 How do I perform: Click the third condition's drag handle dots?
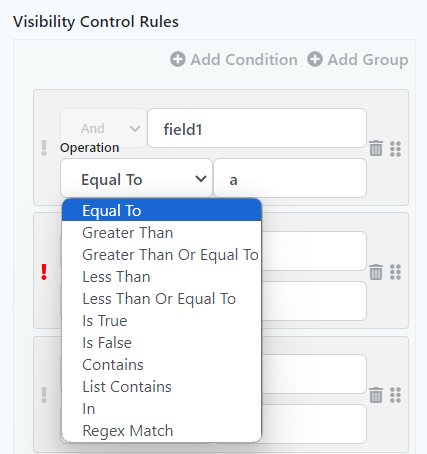[x=395, y=395]
